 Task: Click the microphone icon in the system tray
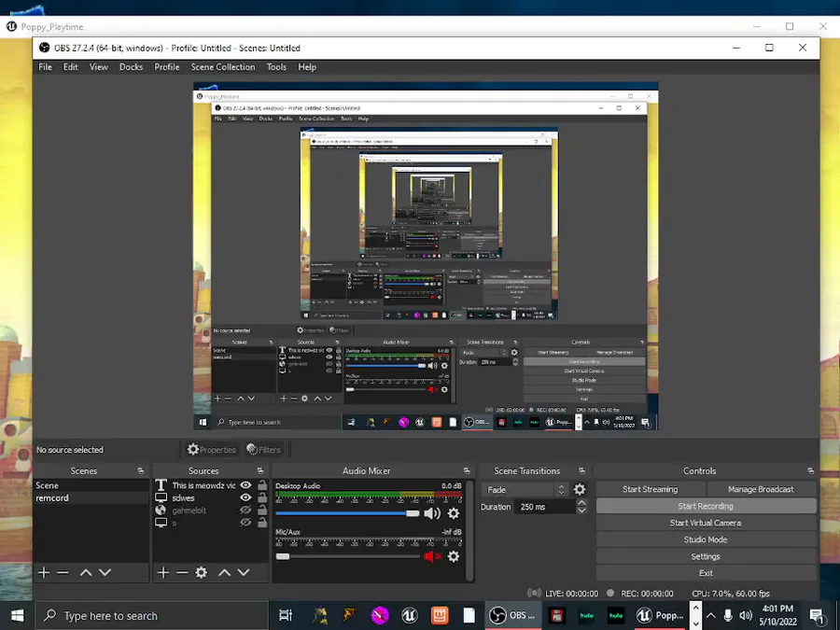pos(727,616)
